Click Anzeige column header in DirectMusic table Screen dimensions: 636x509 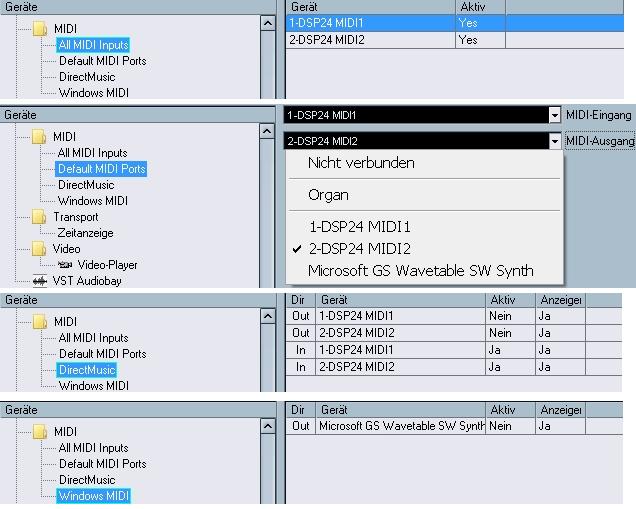tap(561, 300)
